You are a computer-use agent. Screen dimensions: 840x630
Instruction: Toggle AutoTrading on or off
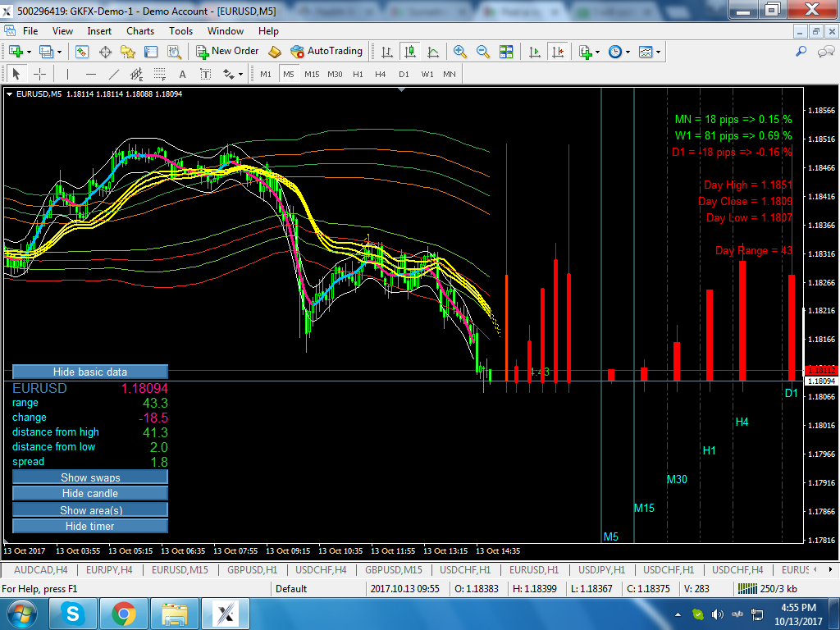tap(326, 52)
